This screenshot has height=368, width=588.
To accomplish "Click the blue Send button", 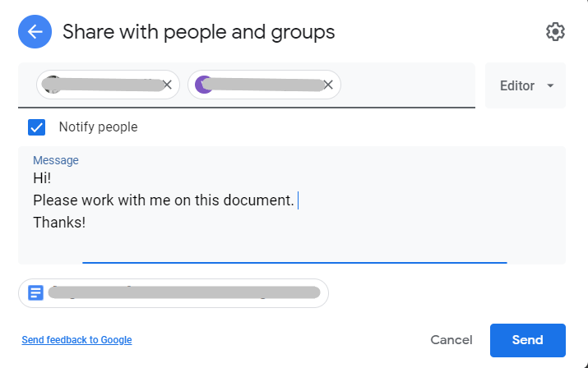I will point(527,340).
